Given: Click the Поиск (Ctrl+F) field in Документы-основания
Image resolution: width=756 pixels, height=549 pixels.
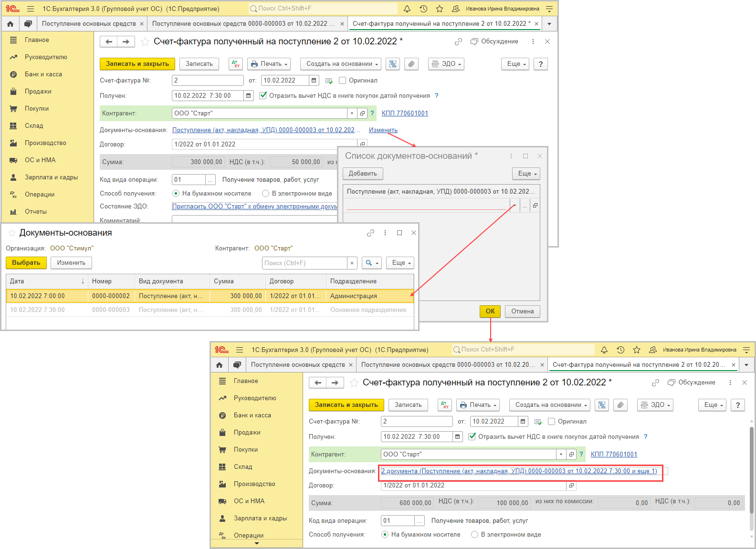Looking at the screenshot, I should (305, 263).
